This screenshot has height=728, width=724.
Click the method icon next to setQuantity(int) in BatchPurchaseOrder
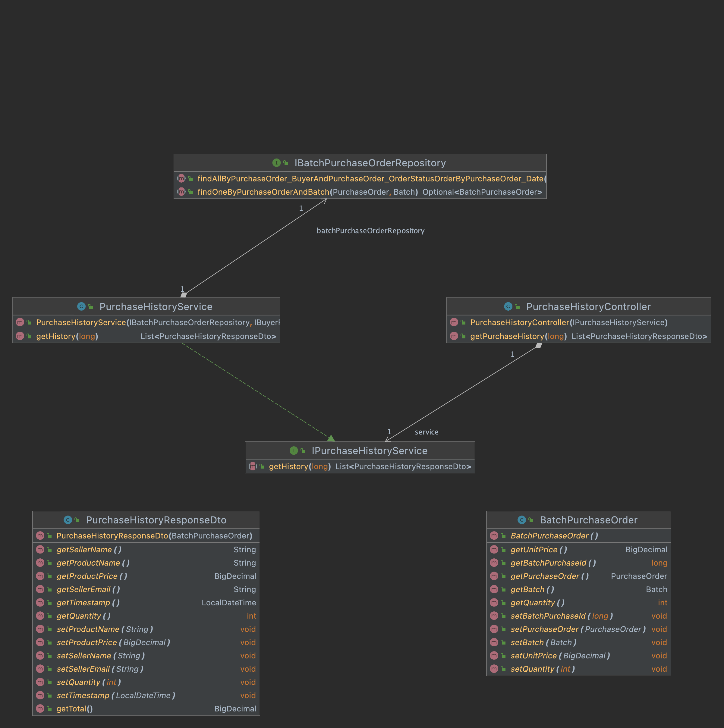pos(494,668)
